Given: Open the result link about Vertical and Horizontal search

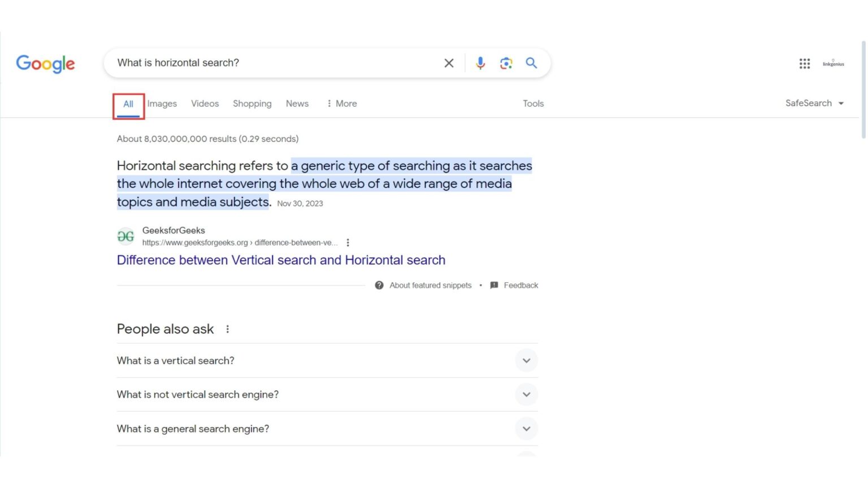Looking at the screenshot, I should click(281, 260).
